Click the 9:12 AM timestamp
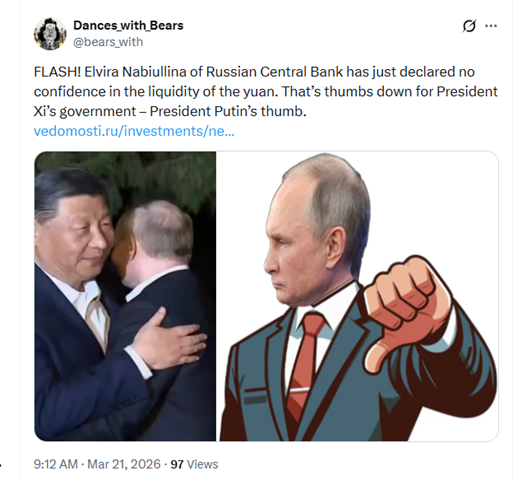 (56, 464)
